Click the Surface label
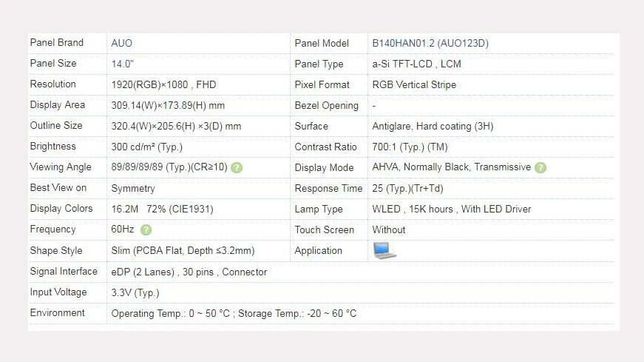 click(x=311, y=127)
